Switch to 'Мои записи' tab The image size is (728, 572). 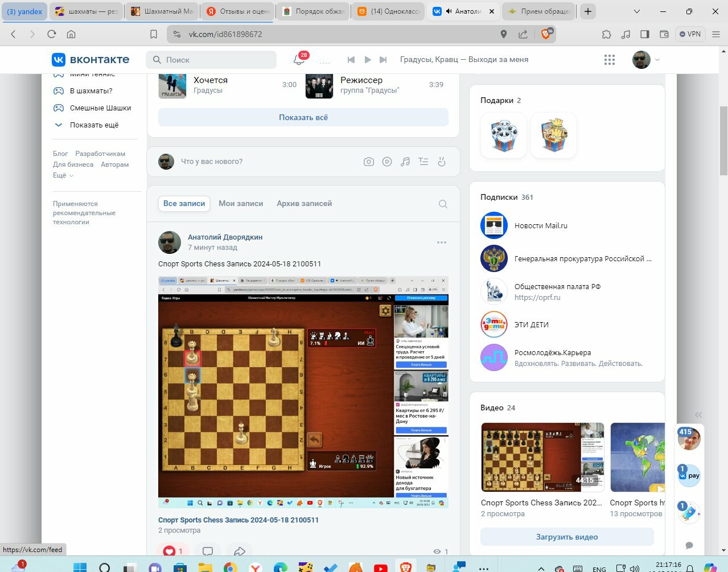[241, 203]
